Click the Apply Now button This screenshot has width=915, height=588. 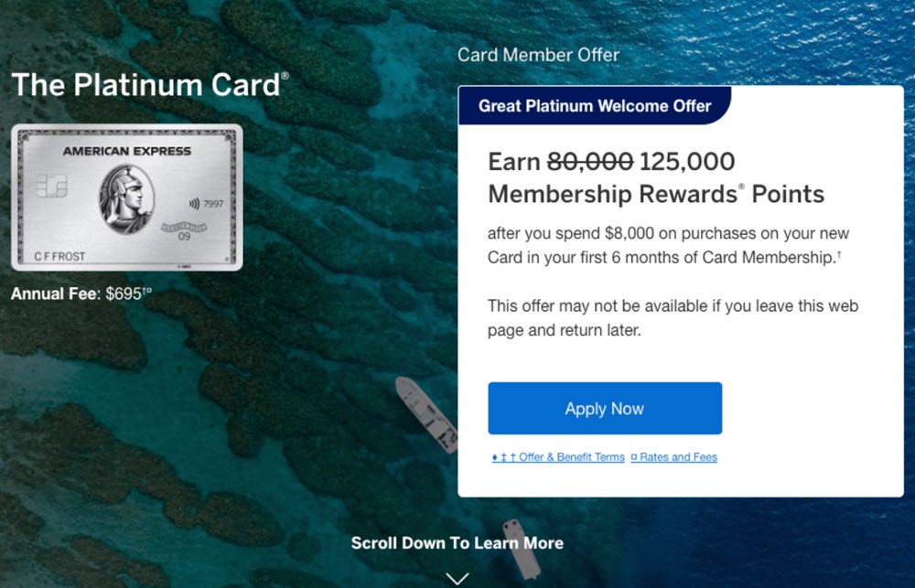603,409
